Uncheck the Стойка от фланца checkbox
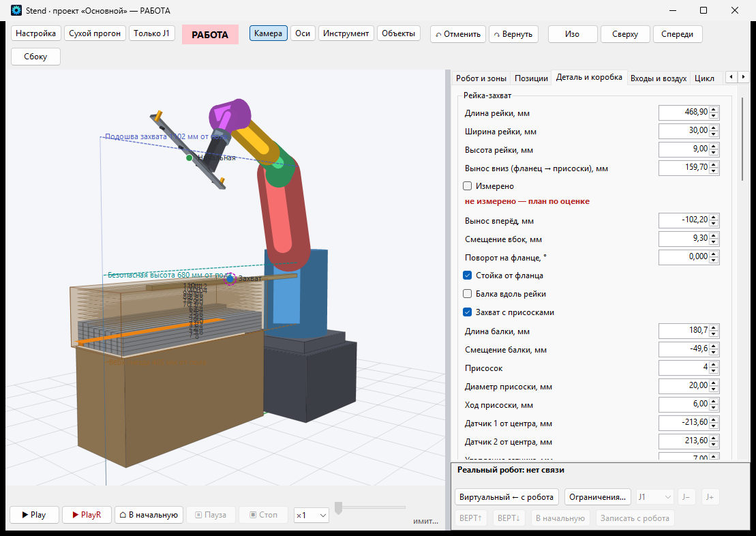 pyautogui.click(x=467, y=275)
